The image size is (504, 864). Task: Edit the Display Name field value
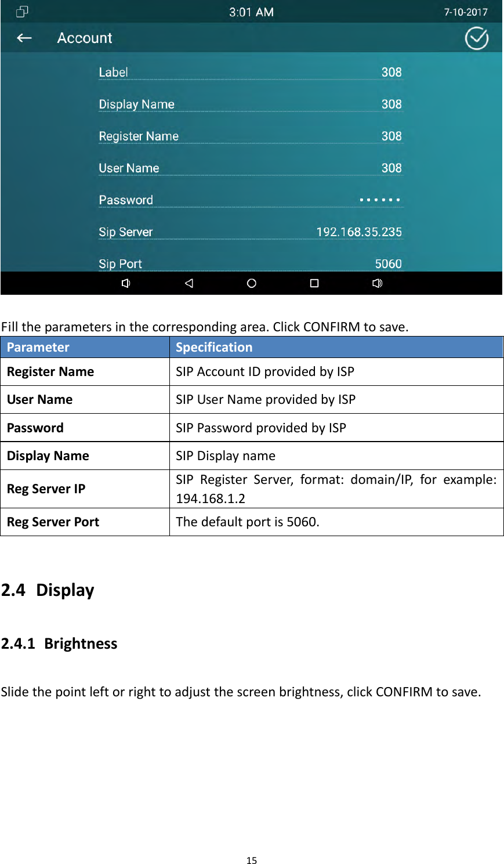coord(391,104)
